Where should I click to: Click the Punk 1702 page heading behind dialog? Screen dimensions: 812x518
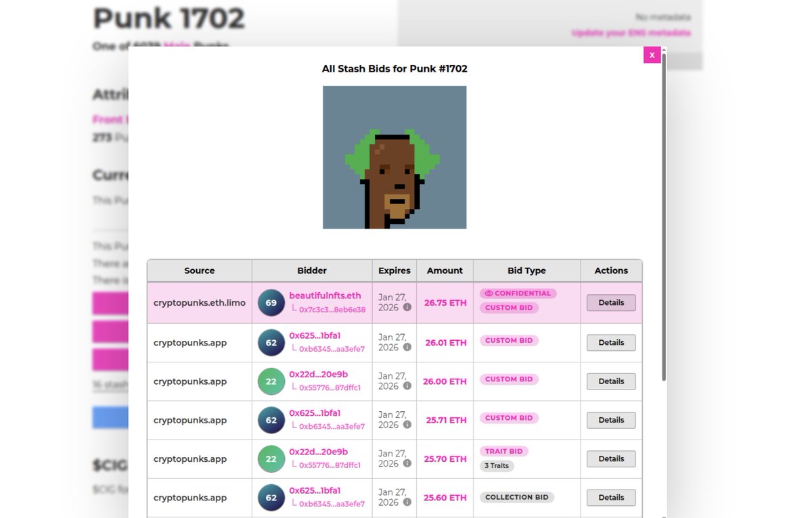[x=168, y=18]
